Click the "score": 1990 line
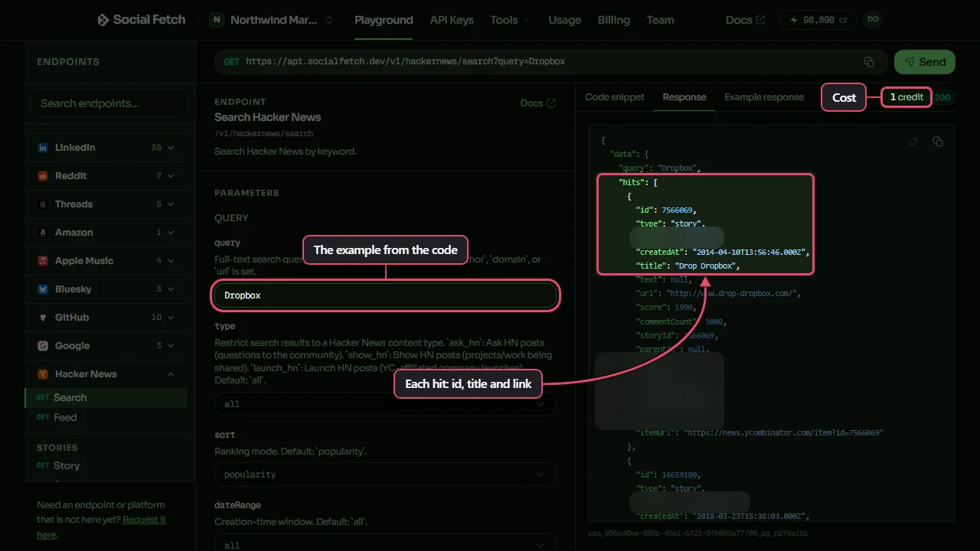 pos(665,308)
